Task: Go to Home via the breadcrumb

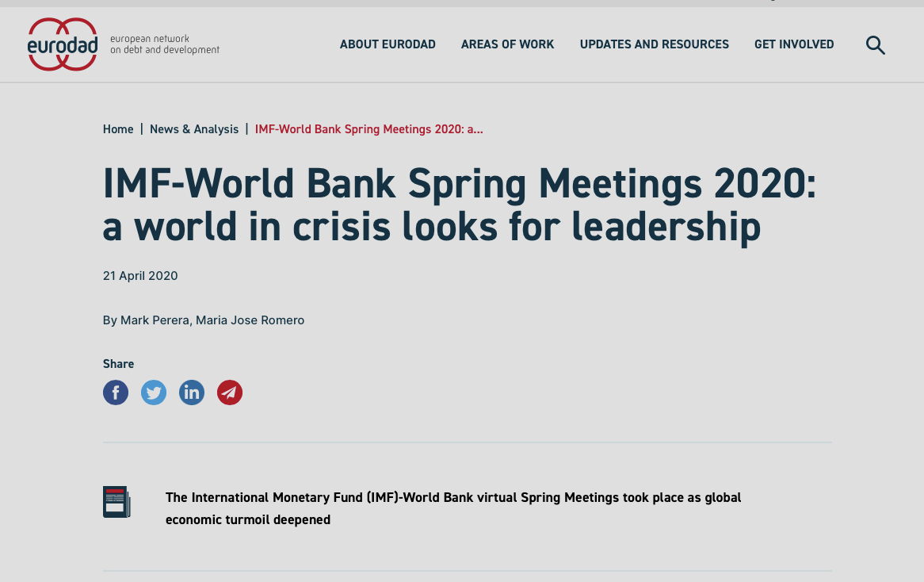Action: (118, 129)
